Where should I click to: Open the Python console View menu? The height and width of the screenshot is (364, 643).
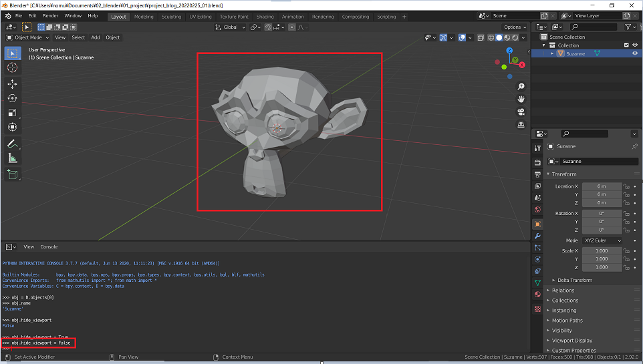[x=29, y=247]
